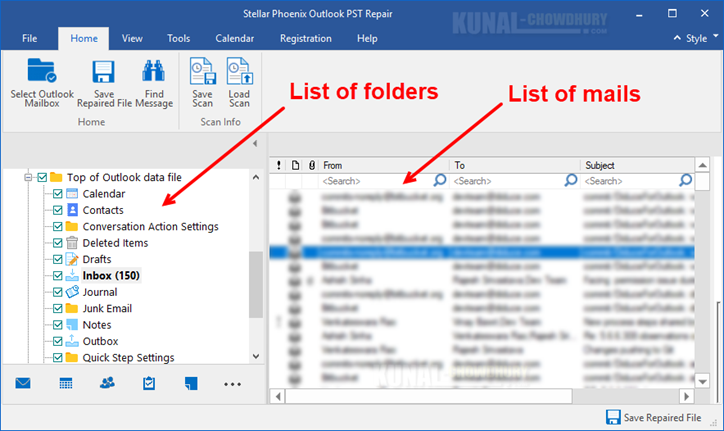Image resolution: width=724 pixels, height=431 pixels.
Task: Click the Select Outlook Mailbox icon
Action: (x=42, y=71)
